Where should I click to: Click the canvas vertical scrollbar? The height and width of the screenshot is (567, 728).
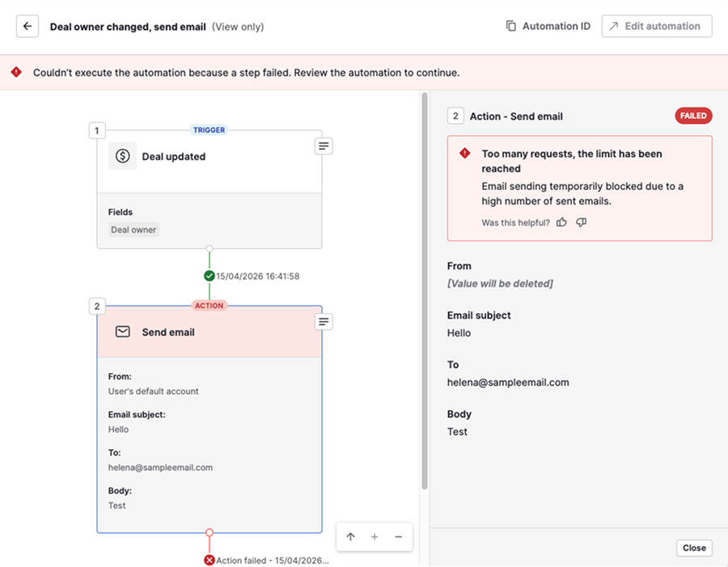[x=424, y=291]
